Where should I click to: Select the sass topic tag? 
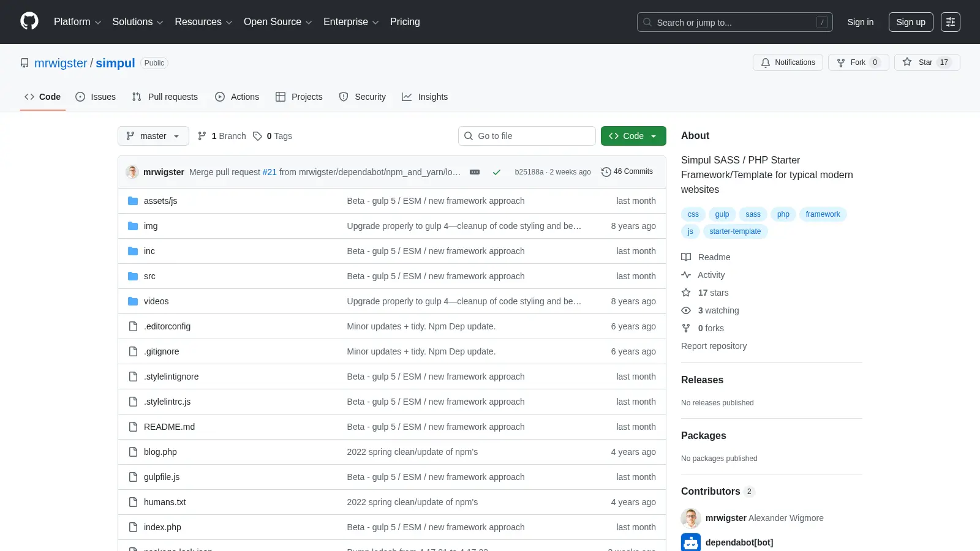pos(753,214)
